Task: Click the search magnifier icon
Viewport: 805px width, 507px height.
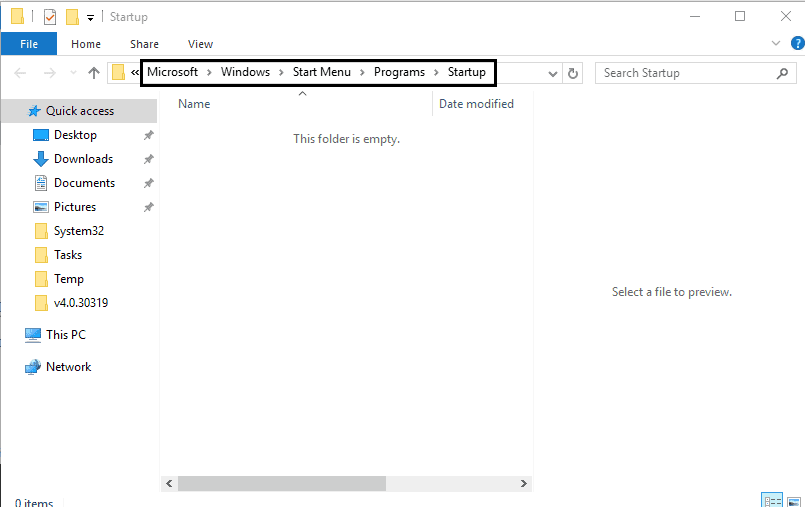Action: point(782,73)
